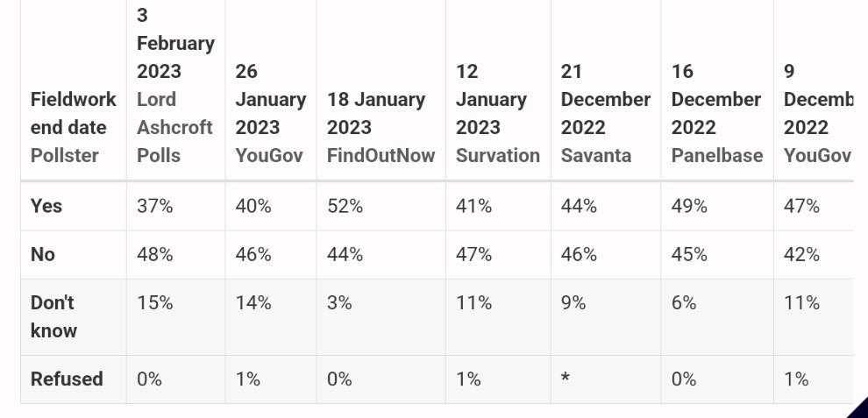
Task: Select the Yes row label
Action: pos(46,206)
